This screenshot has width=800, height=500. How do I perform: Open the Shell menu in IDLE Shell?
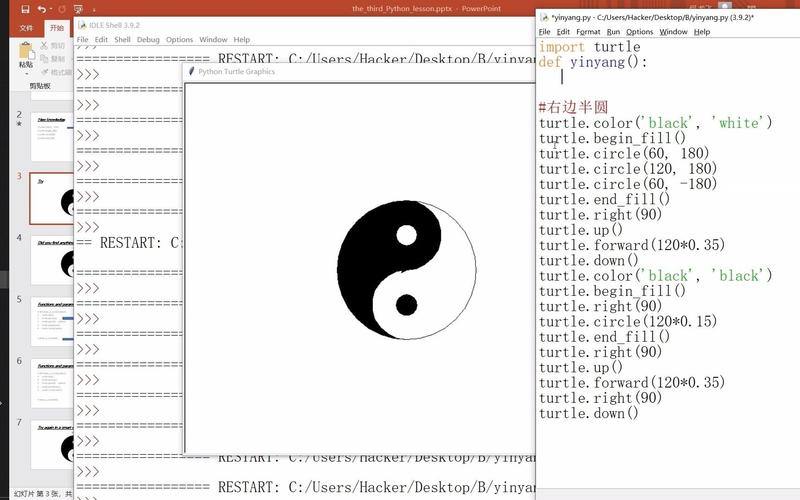tap(122, 39)
